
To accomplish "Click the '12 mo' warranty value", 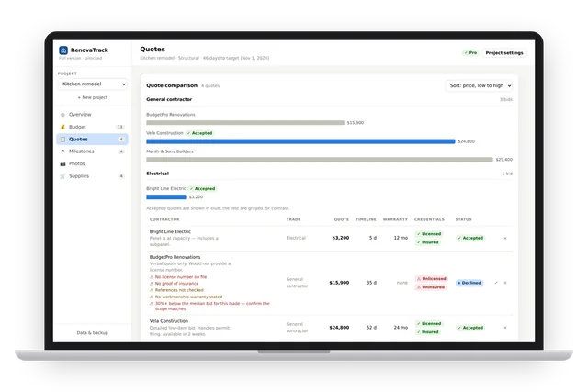I will click(401, 238).
